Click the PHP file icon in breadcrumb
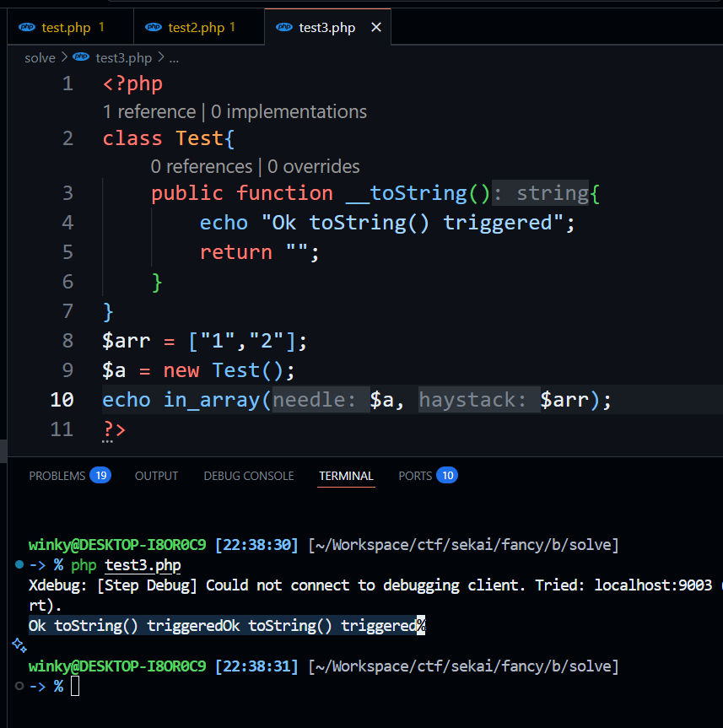The height and width of the screenshot is (728, 723). (x=81, y=57)
